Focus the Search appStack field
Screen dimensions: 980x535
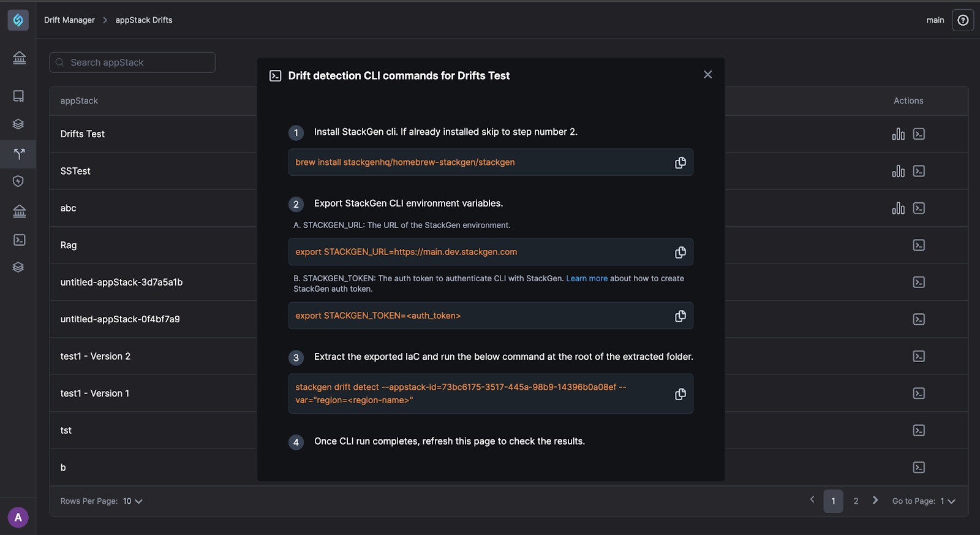132,63
